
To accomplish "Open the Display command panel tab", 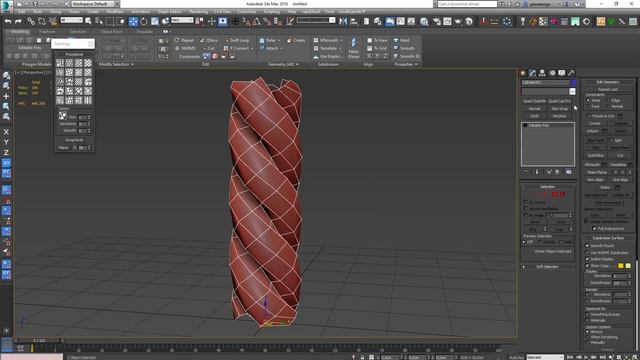I will coord(562,73).
